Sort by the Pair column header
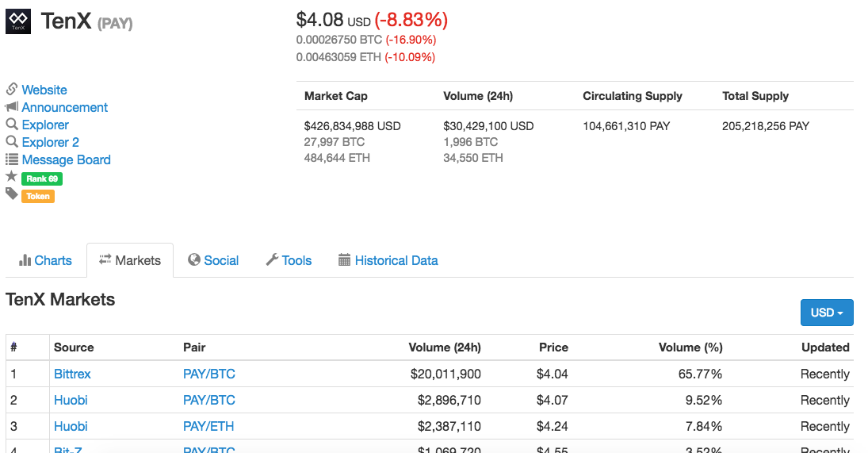The width and height of the screenshot is (868, 453). 194,347
